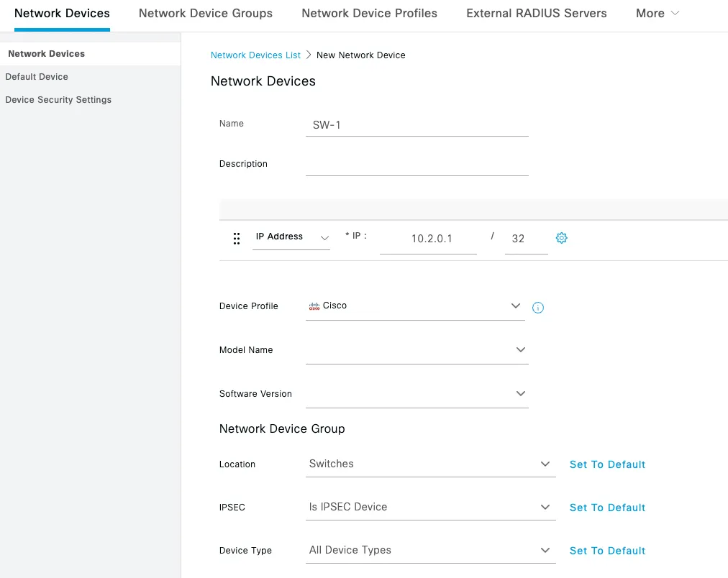Switch to the External RADIUS Servers tab
Screen dimensions: 728x578
click(536, 13)
